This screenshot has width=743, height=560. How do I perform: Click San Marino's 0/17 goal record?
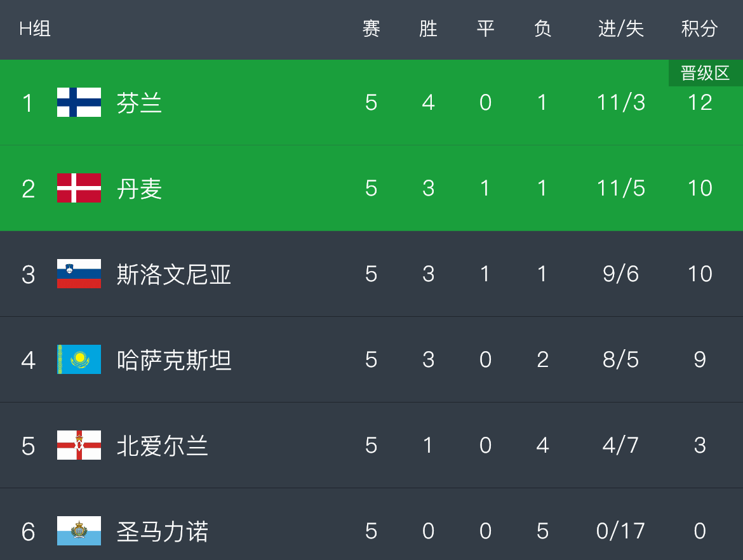click(620, 531)
